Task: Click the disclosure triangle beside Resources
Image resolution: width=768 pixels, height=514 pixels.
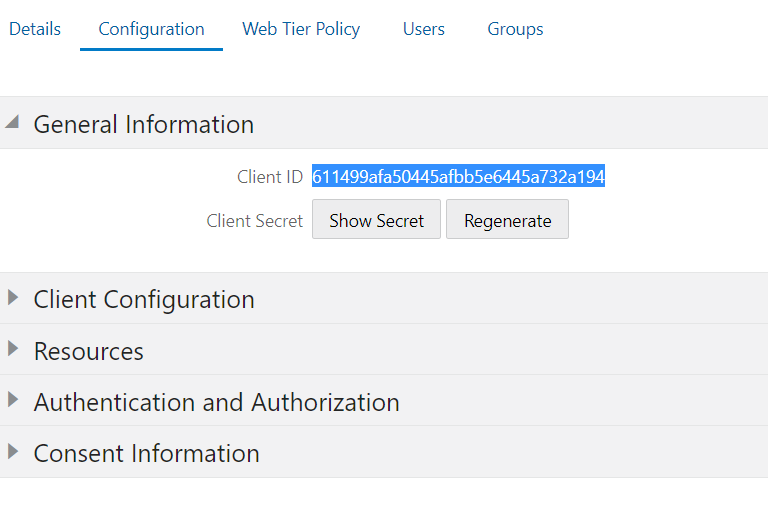Action: pyautogui.click(x=13, y=349)
